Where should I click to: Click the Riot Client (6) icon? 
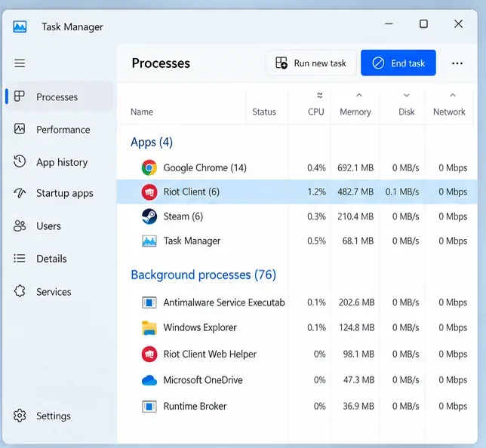149,192
